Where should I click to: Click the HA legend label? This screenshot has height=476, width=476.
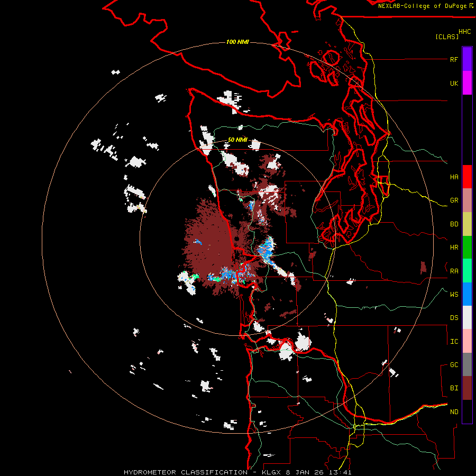coord(454,177)
